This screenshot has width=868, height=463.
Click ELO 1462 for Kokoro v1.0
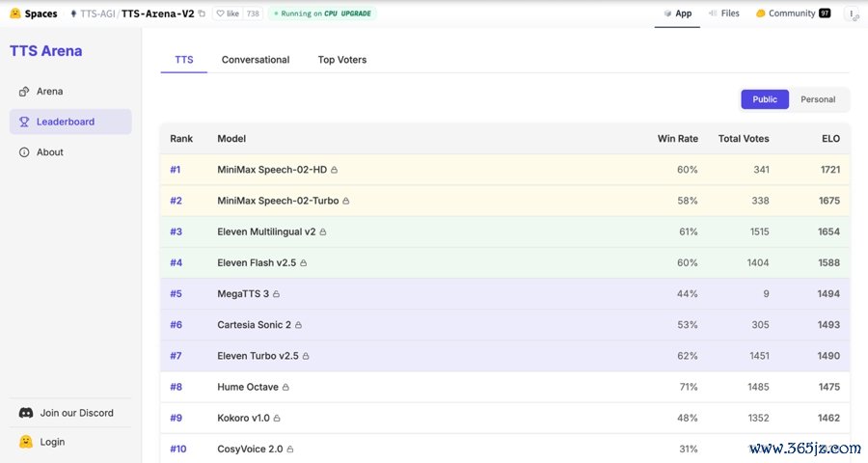pyautogui.click(x=828, y=418)
